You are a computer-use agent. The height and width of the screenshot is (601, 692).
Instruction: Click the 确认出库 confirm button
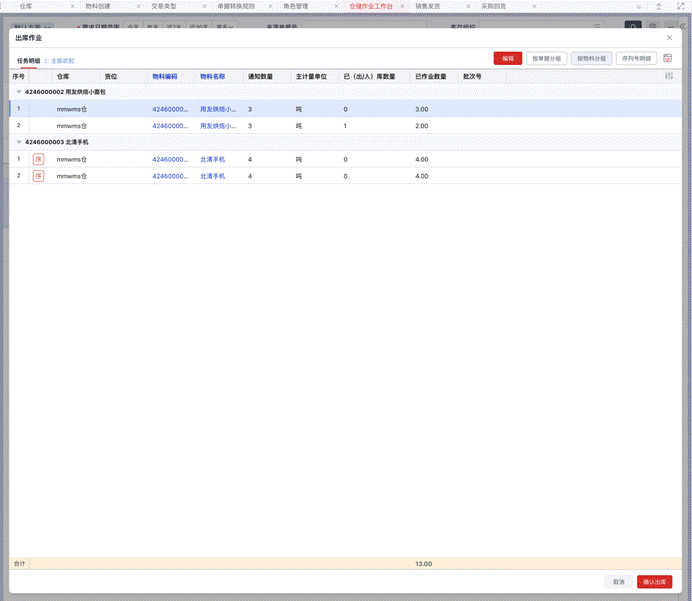(x=655, y=582)
